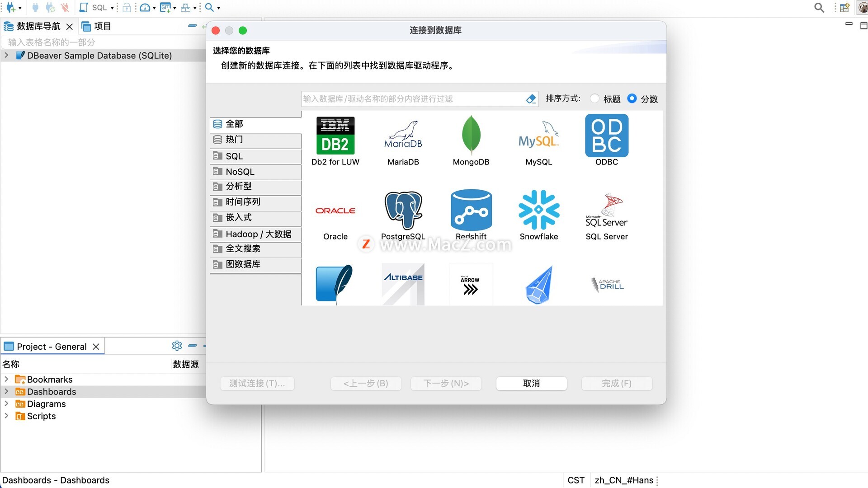Image resolution: width=868 pixels, height=488 pixels.
Task: Choose the Apache Arrow driver
Action: click(x=471, y=284)
